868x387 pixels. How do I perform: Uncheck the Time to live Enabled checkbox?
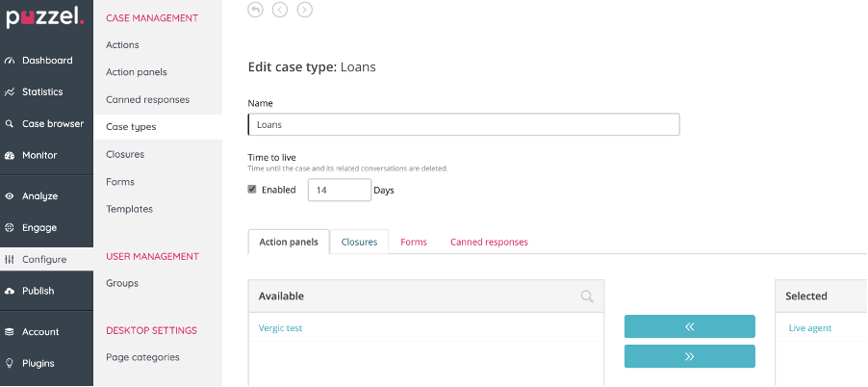click(252, 190)
